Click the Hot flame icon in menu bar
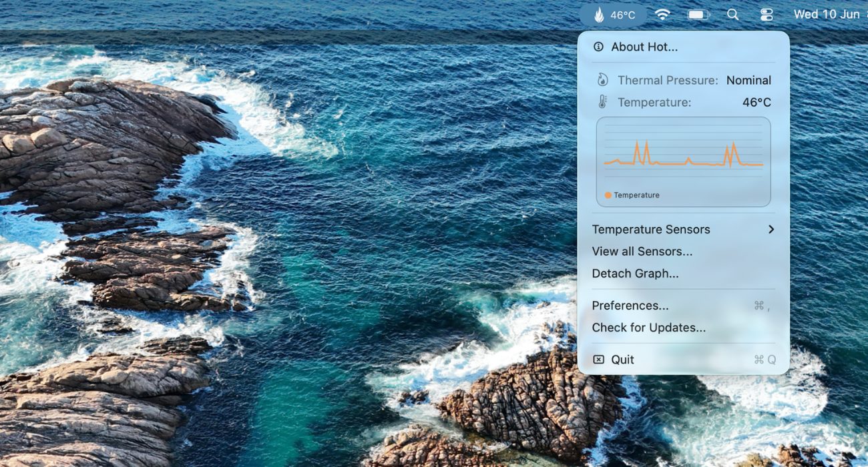 [x=599, y=15]
